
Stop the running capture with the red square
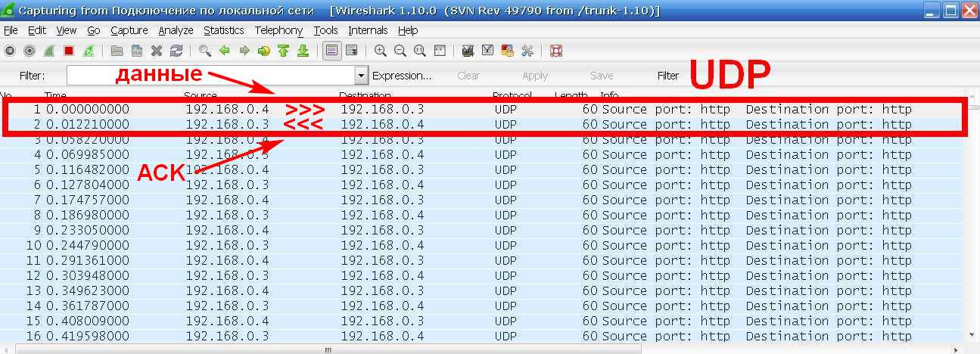[x=69, y=51]
